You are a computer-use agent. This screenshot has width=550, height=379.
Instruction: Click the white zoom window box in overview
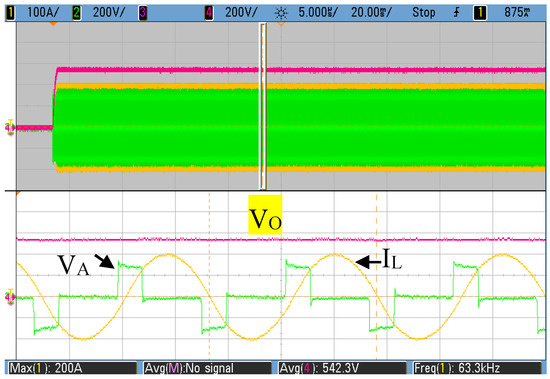coord(263,106)
